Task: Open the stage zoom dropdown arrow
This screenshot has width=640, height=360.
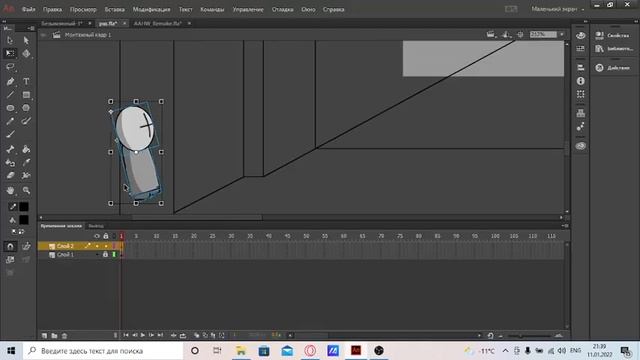Action: point(562,35)
